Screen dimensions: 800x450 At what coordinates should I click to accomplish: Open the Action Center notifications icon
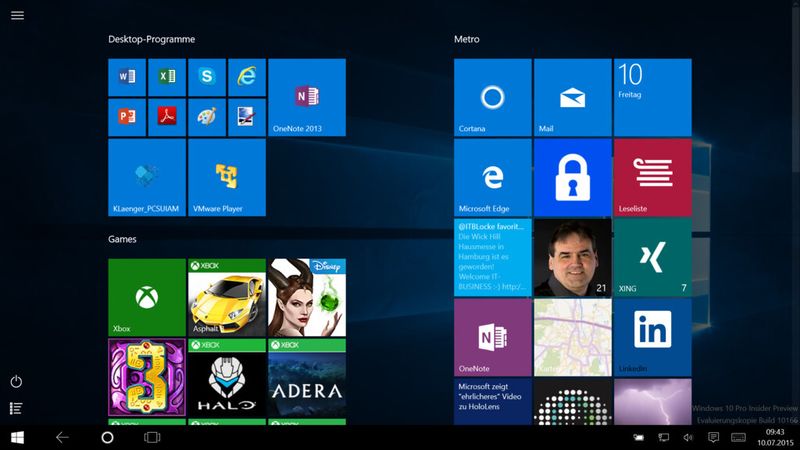pos(713,437)
